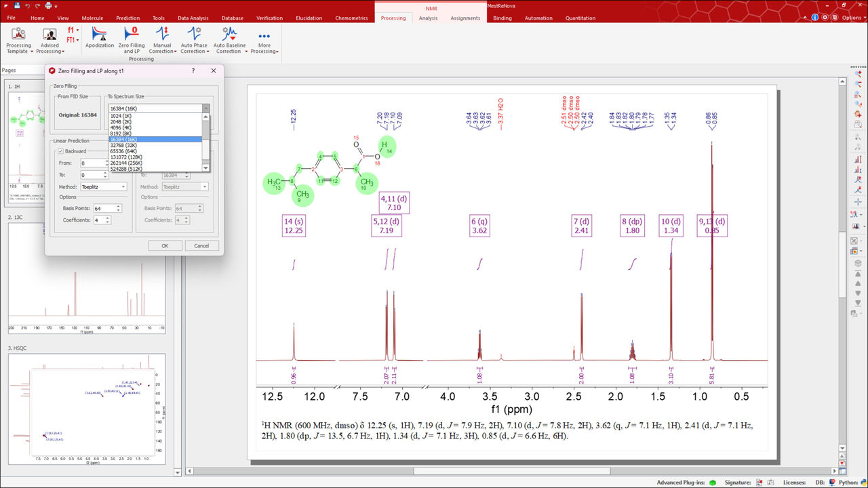Open the Chemometrics tab

tap(351, 18)
